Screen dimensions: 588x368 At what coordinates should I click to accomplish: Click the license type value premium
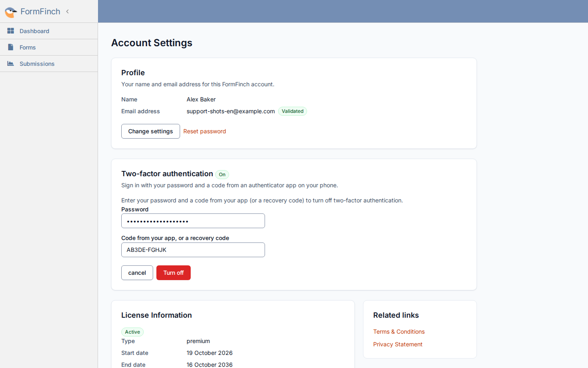click(198, 341)
